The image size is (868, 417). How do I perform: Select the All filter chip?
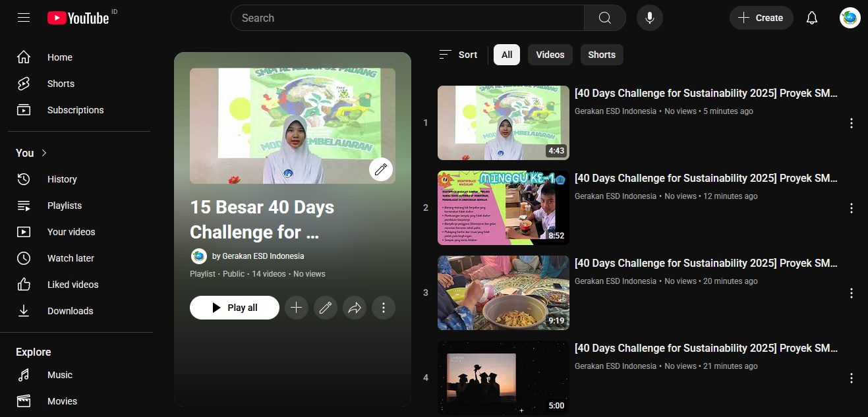[507, 55]
